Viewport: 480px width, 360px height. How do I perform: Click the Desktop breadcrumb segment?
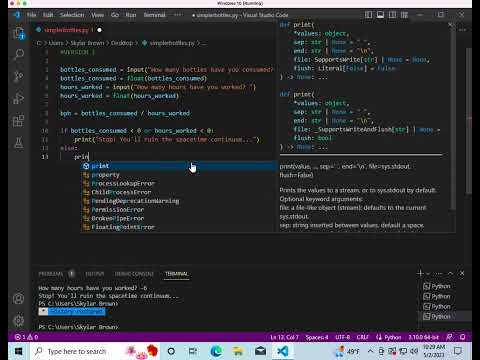[x=122, y=43]
